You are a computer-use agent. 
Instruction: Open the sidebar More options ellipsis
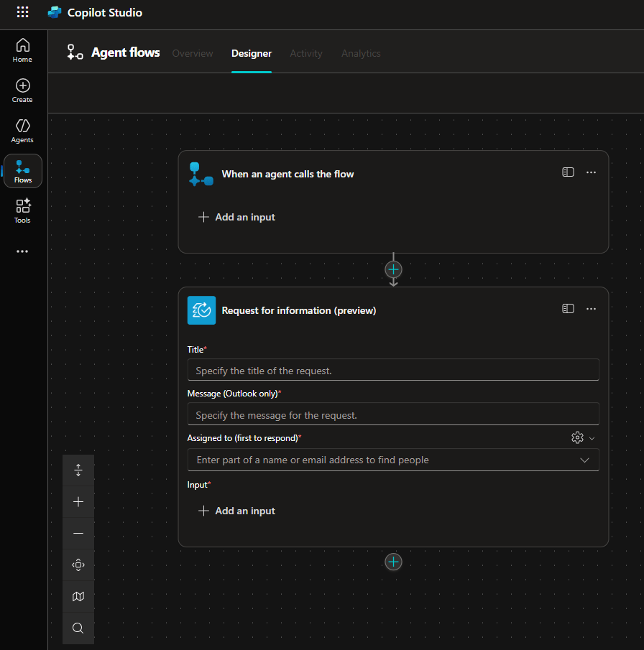pyautogui.click(x=22, y=251)
